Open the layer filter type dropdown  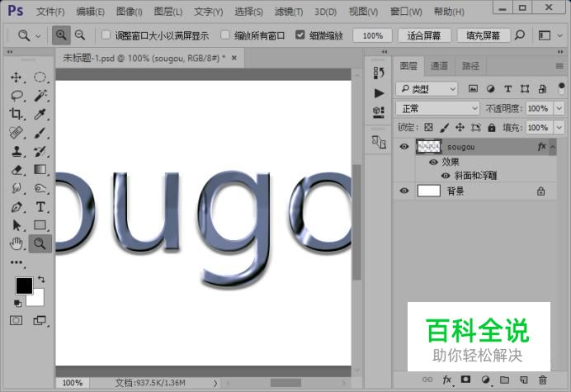pyautogui.click(x=427, y=88)
